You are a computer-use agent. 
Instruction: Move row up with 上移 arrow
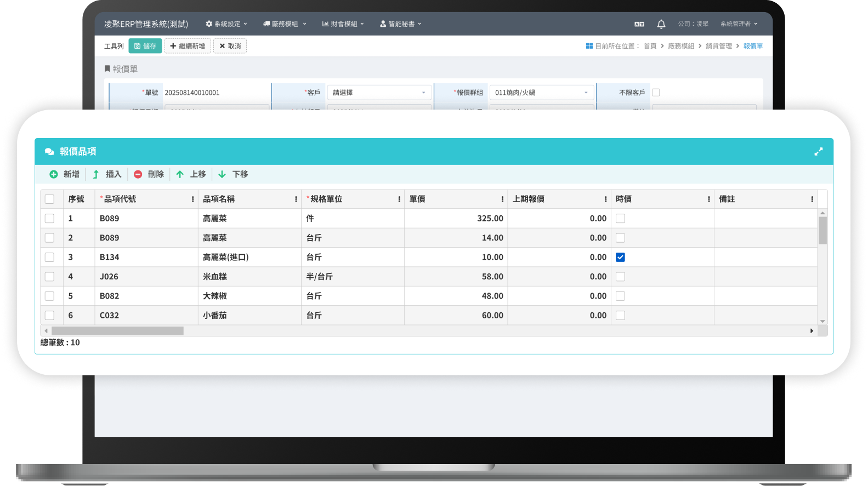tap(180, 174)
